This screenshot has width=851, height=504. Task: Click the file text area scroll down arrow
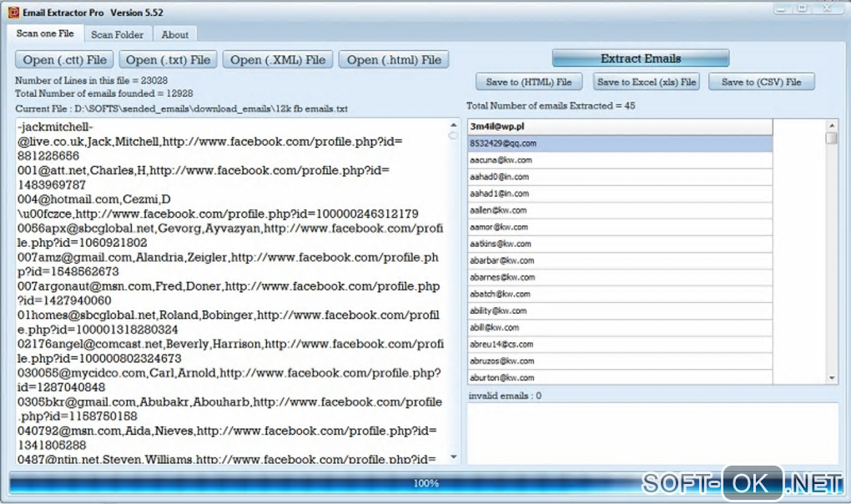point(454,457)
